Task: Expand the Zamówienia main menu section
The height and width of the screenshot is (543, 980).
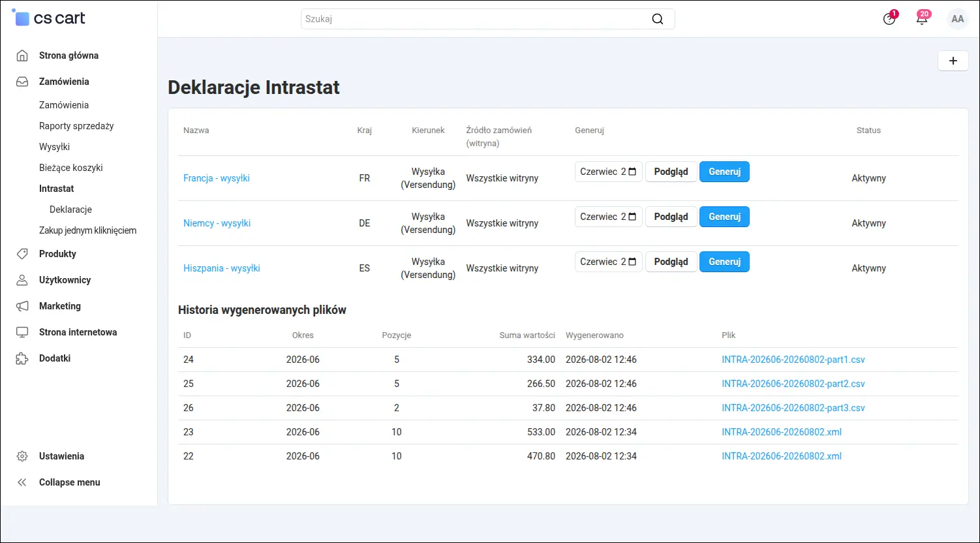Action: tap(64, 82)
